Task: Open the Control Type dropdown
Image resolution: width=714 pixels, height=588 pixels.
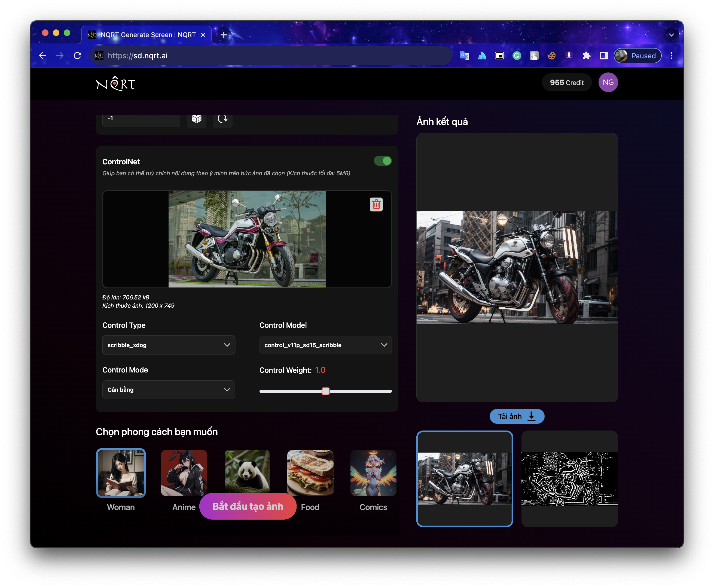Action: tap(169, 345)
